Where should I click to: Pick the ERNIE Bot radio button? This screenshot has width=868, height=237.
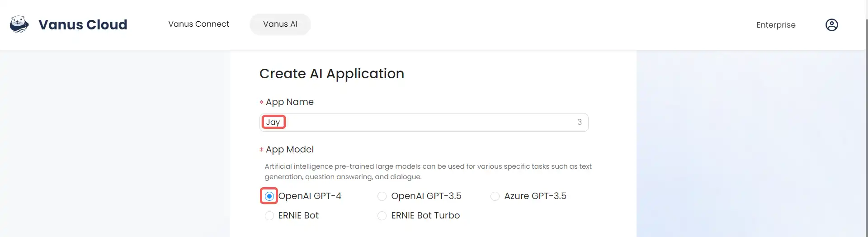(269, 216)
